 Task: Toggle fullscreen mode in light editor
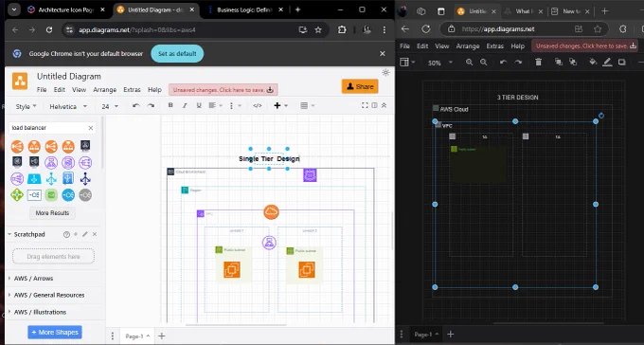coord(365,105)
